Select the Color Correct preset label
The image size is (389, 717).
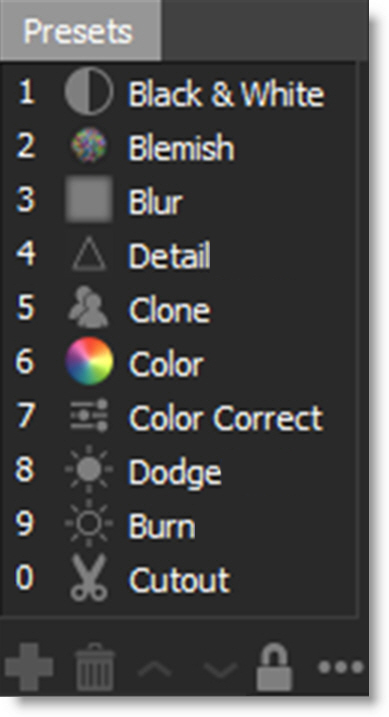[226, 417]
